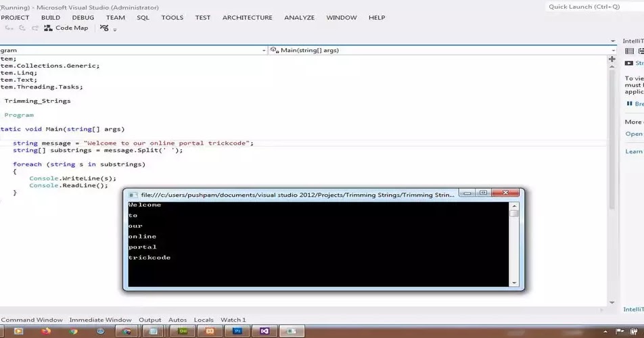Click the console window scrollbar down arrow
The width and height of the screenshot is (644, 338).
514,283
